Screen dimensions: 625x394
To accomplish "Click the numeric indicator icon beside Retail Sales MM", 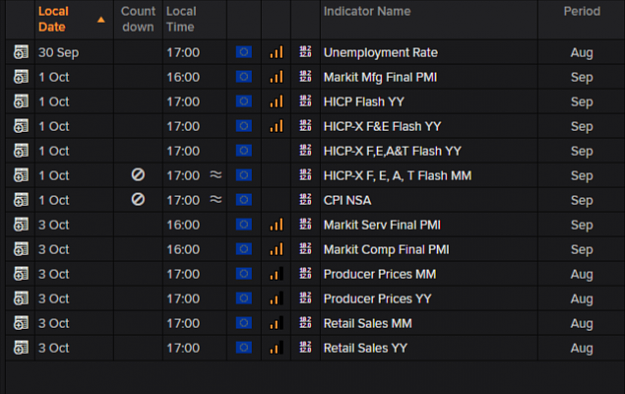I will click(305, 322).
